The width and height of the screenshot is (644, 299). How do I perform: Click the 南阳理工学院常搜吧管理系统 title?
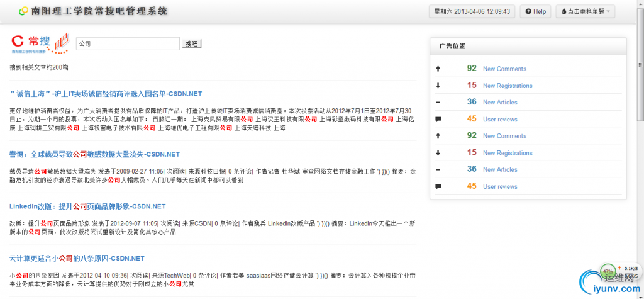pos(99,11)
